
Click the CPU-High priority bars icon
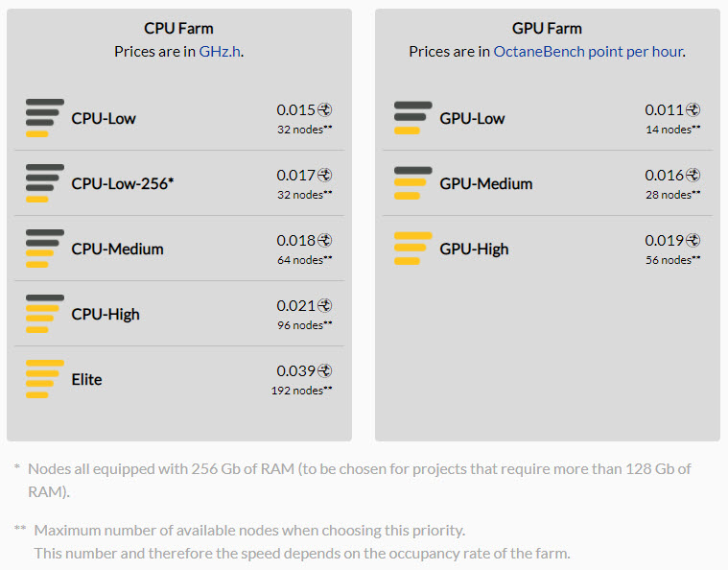click(44, 314)
